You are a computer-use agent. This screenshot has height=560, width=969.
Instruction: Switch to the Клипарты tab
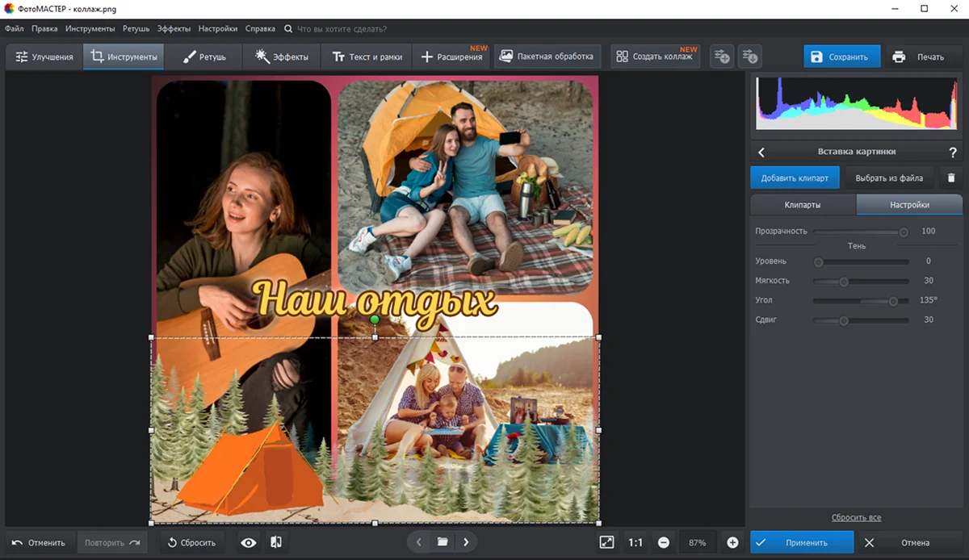802,205
